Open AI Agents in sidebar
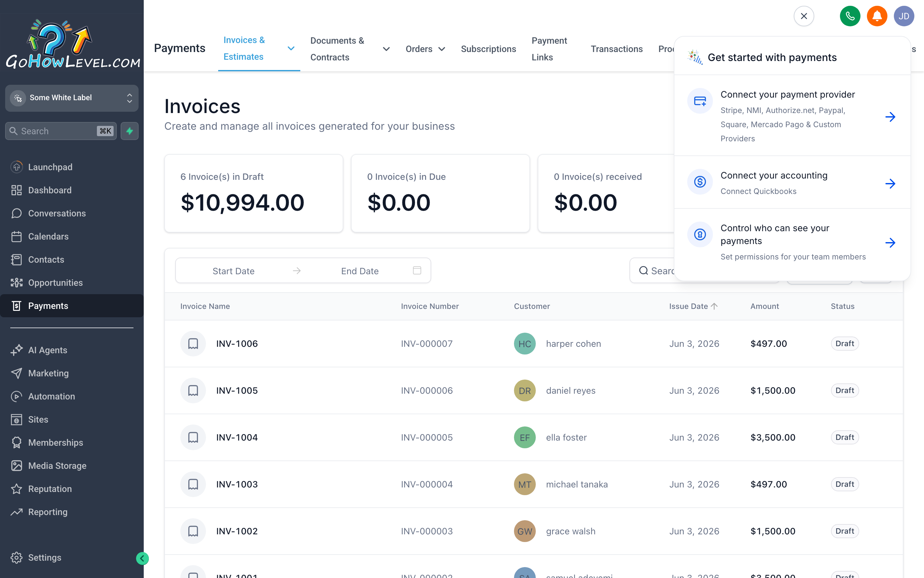924x578 pixels. click(72, 350)
